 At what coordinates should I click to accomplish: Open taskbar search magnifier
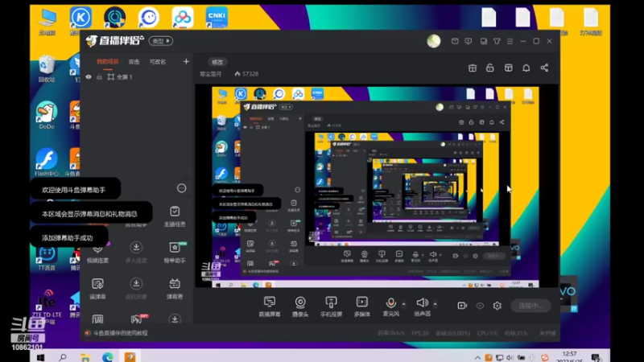tap(63, 357)
